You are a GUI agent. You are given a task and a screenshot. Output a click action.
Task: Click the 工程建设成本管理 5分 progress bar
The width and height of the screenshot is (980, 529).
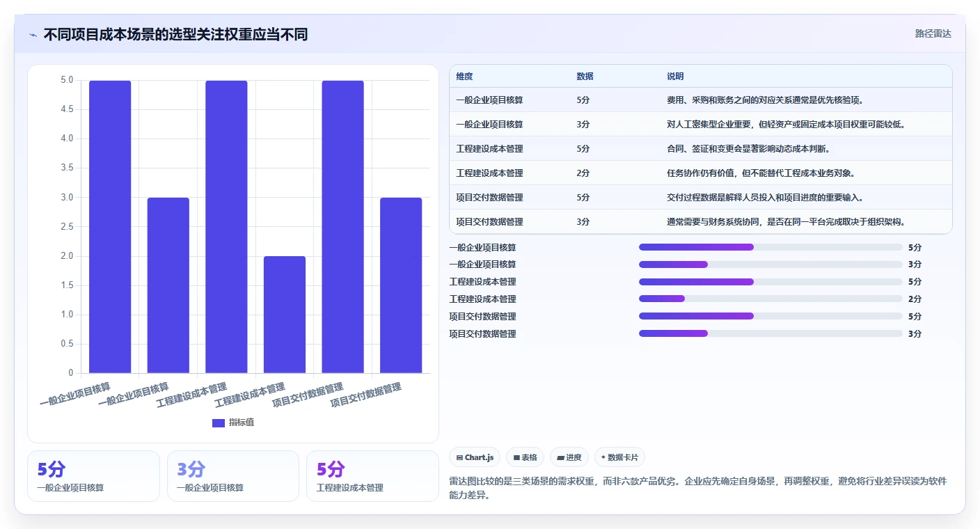click(x=770, y=282)
